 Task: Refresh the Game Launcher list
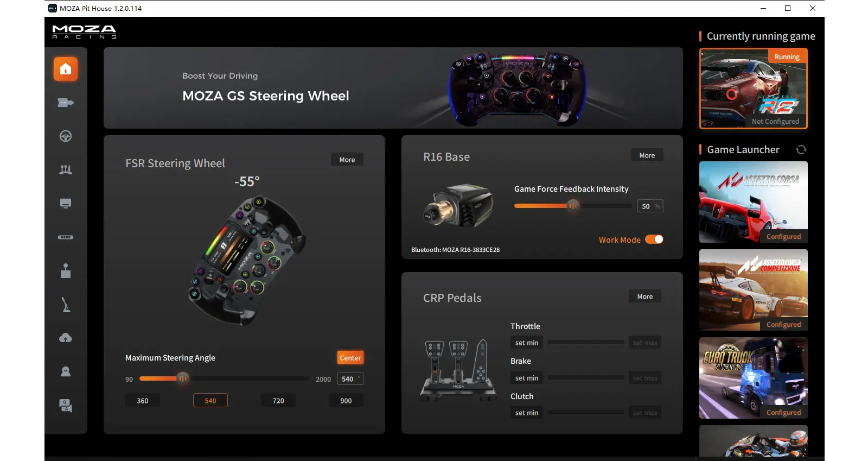click(x=801, y=150)
